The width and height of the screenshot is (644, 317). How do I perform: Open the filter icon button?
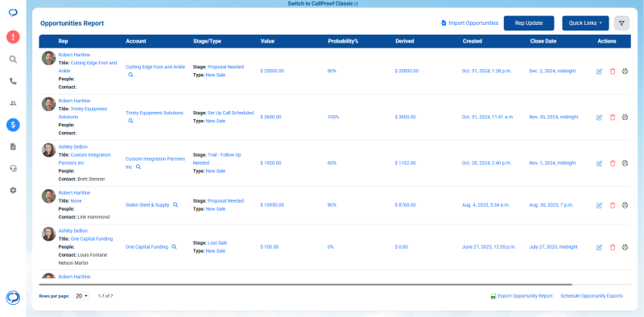(x=621, y=23)
